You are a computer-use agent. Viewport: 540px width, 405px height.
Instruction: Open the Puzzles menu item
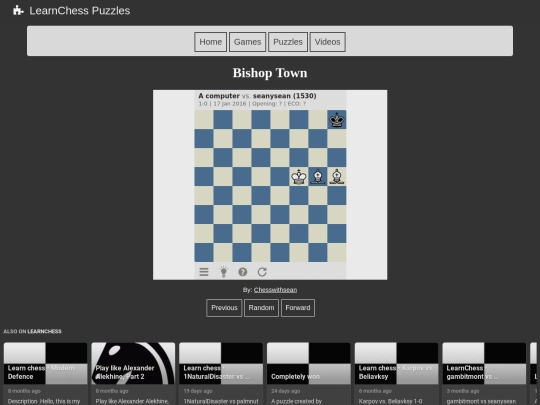288,42
